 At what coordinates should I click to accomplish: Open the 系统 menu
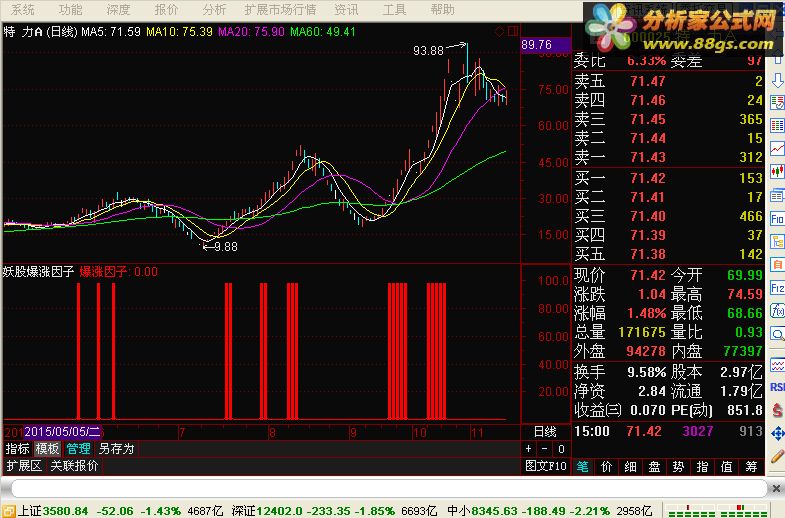23,10
